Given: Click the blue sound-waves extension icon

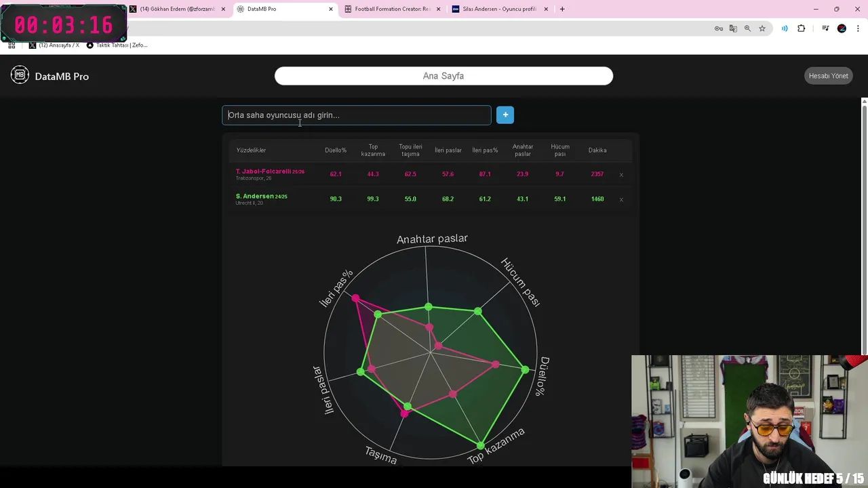Looking at the screenshot, I should [x=785, y=28].
